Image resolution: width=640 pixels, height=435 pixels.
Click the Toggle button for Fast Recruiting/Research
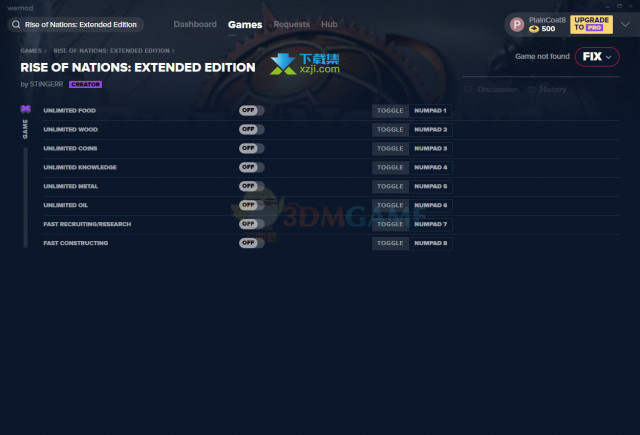(x=390, y=224)
